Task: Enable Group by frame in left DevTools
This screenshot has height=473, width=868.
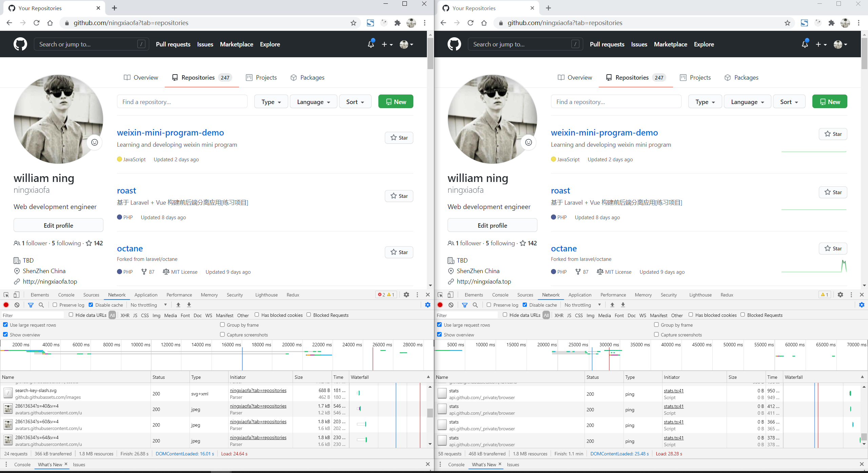Action: [x=222, y=325]
